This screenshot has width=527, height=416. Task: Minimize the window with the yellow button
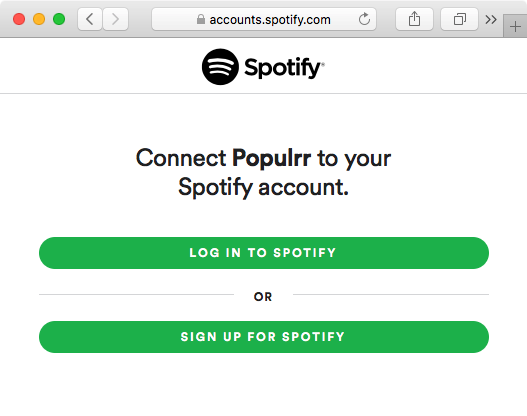(x=39, y=19)
